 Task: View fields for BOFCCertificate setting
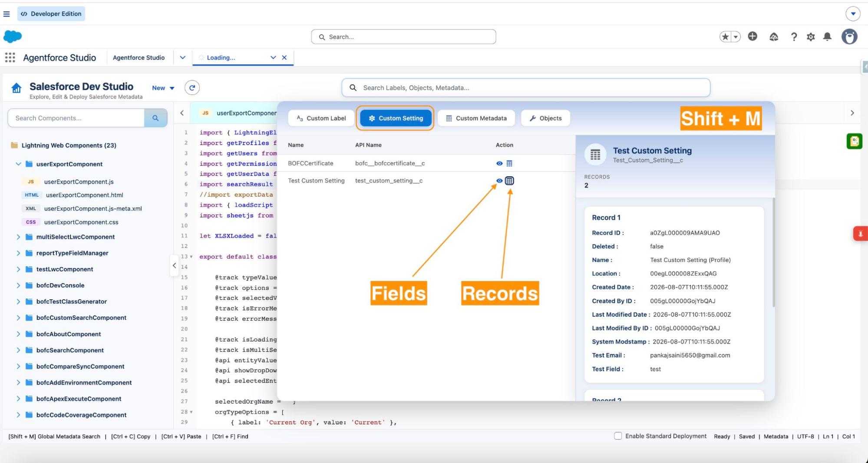[499, 163]
